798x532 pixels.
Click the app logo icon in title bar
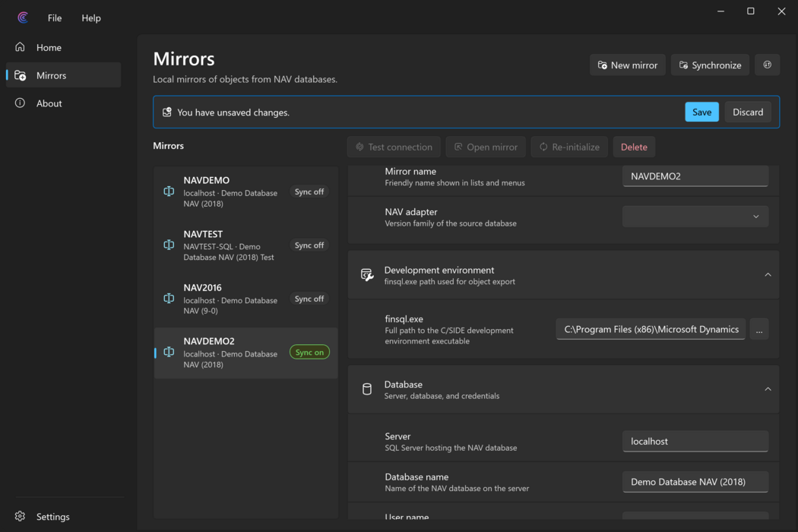click(x=22, y=17)
